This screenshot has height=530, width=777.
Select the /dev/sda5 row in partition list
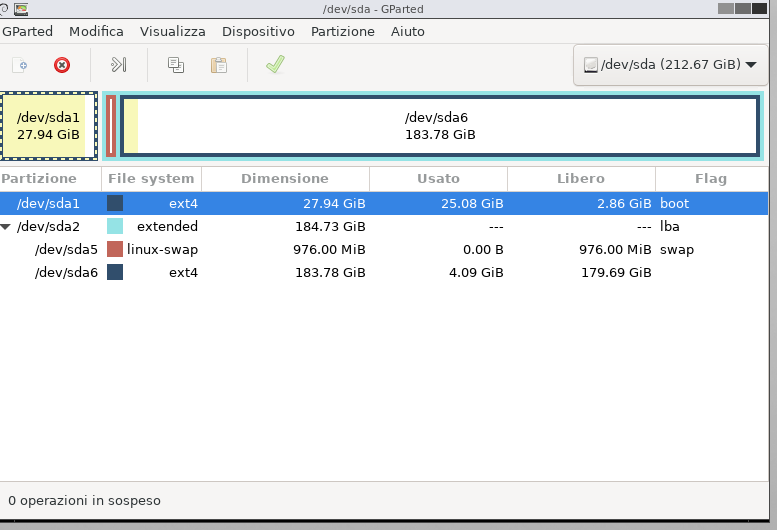[384, 249]
